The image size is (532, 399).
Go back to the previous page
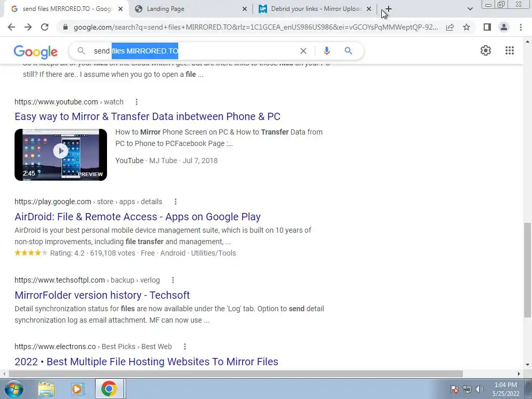[11, 27]
